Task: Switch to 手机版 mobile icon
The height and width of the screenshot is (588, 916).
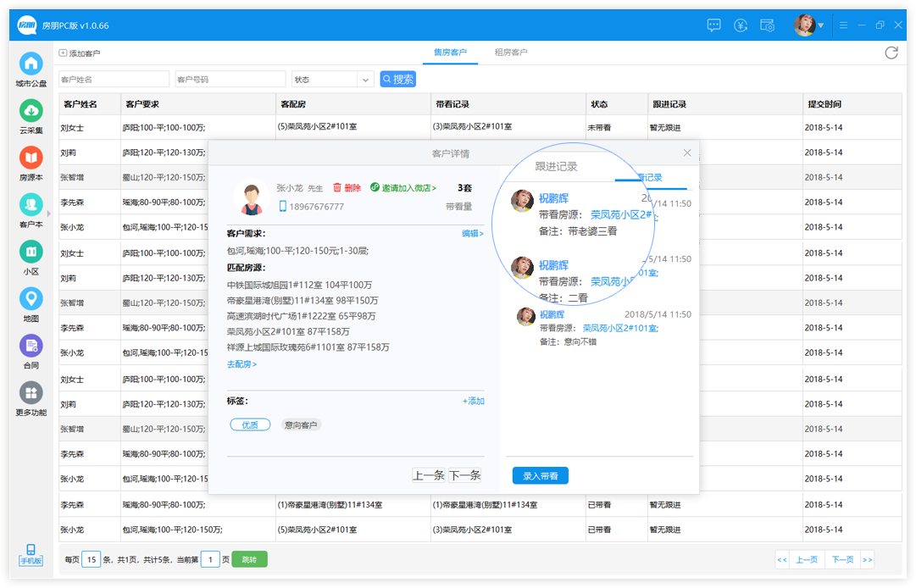Action: [x=31, y=554]
